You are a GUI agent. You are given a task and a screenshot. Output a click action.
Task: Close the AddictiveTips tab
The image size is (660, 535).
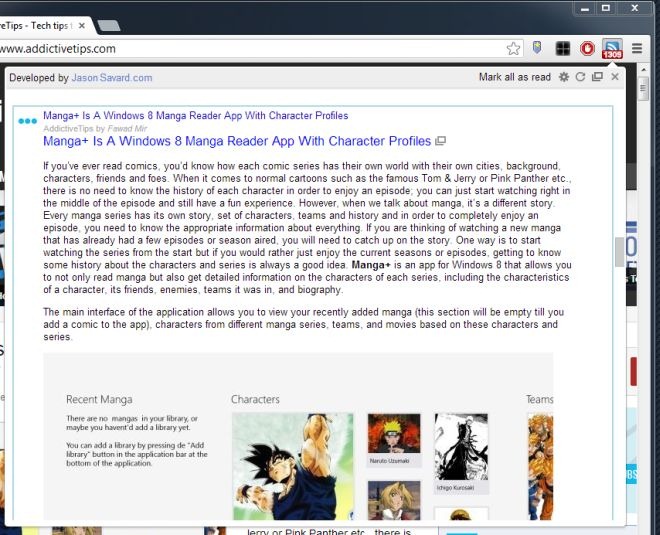[82, 26]
